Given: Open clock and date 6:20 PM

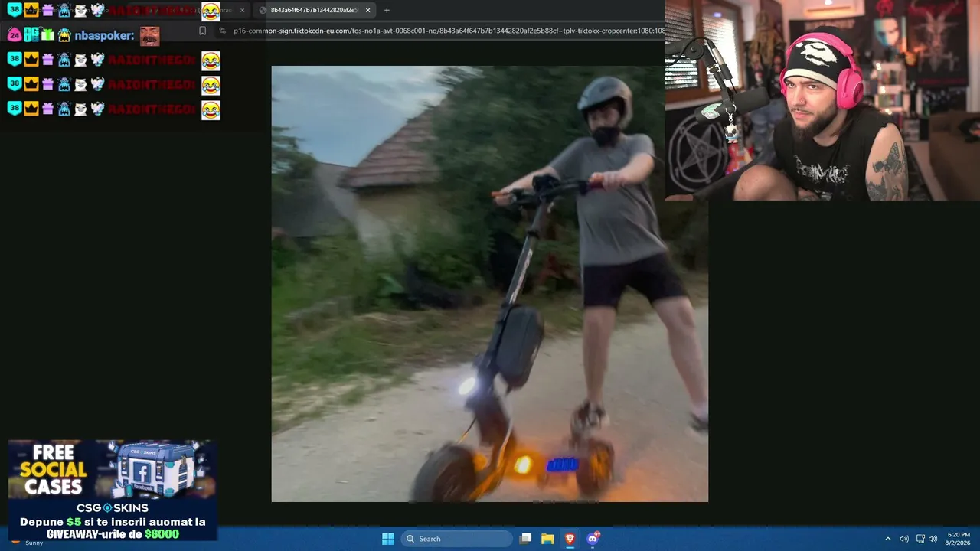Looking at the screenshot, I should click(959, 539).
